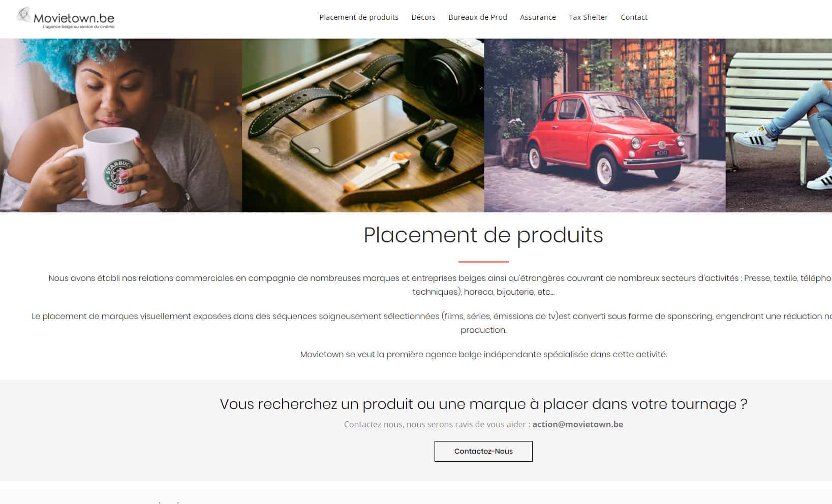Click the Placement de produits heading
This screenshot has height=504, width=832.
483,235
